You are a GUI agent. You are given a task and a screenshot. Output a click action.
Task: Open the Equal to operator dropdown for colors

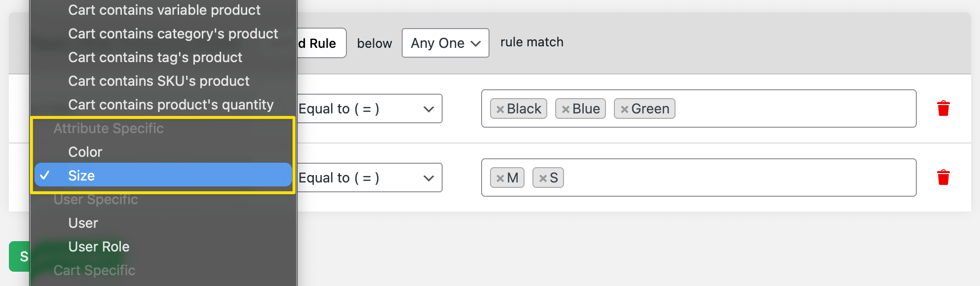369,108
